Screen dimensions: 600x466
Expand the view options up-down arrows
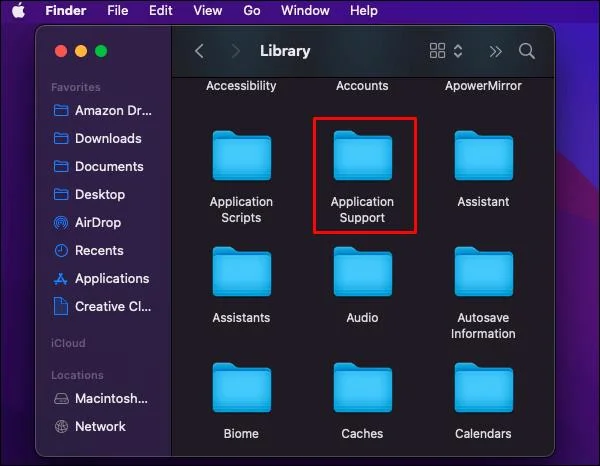[x=458, y=51]
